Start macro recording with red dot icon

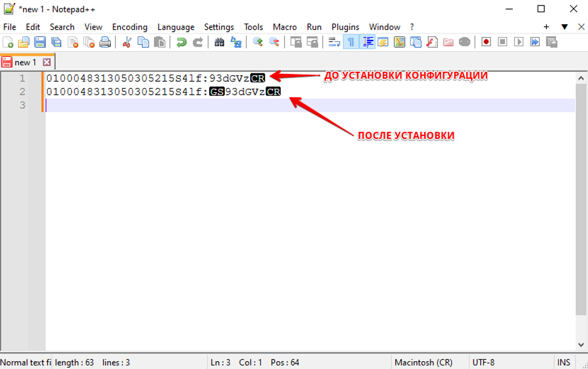(x=486, y=42)
